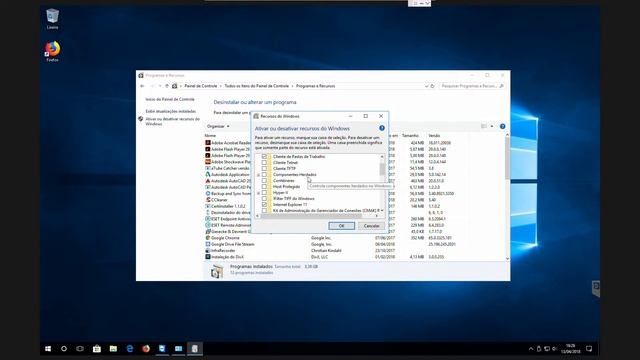Click the refresh icon in address bar
Image resolution: width=640 pixels, height=360 pixels.
click(432, 86)
